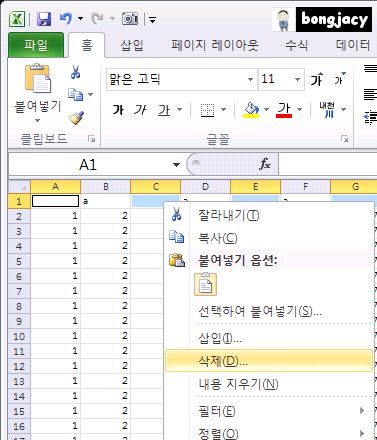Click the left align text icon

[x=370, y=94]
